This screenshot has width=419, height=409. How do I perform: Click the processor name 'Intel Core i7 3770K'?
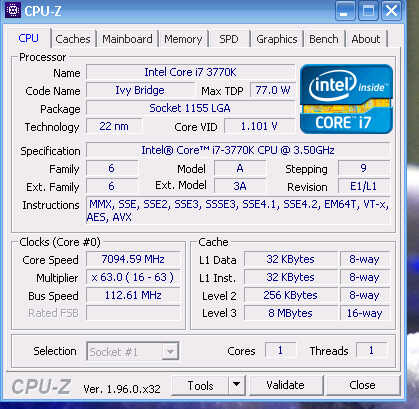pos(190,72)
